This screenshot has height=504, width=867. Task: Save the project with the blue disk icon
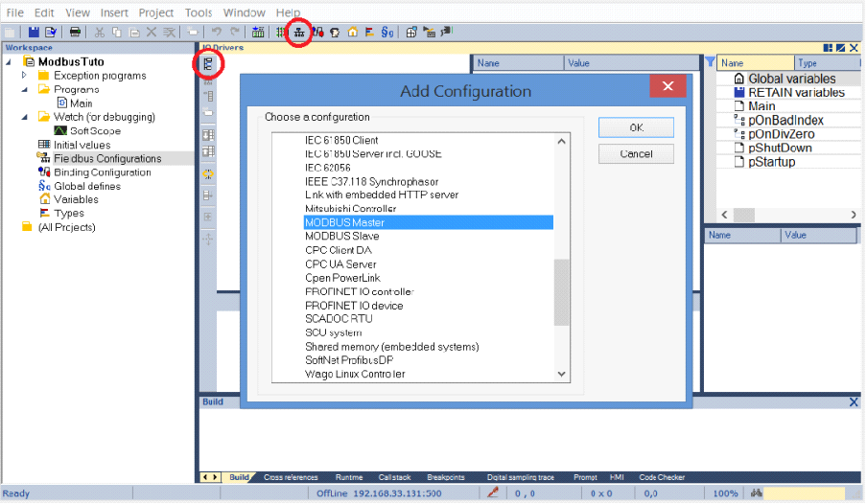tap(34, 32)
